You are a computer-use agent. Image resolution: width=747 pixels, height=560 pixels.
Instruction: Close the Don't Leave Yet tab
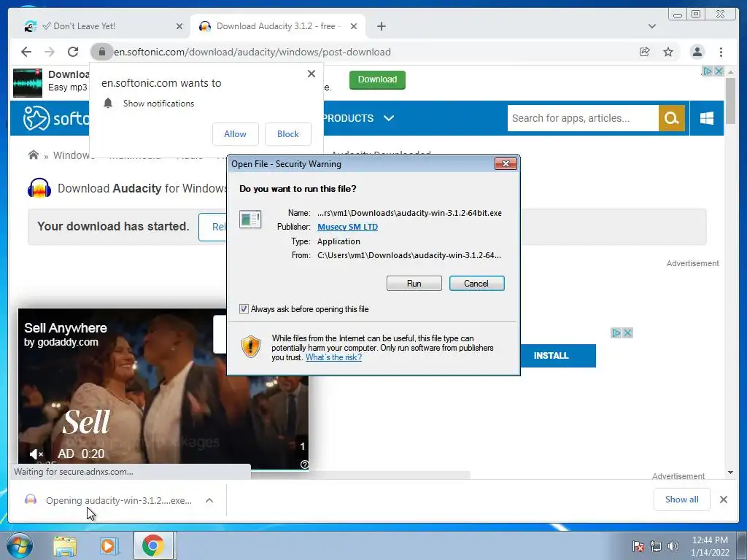coord(179,26)
